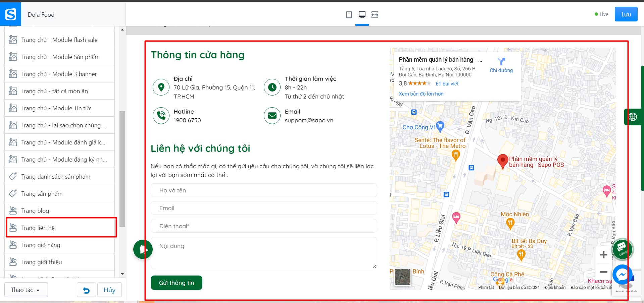Focus the Nội dung text area
This screenshot has width=644, height=303.
[x=264, y=253]
